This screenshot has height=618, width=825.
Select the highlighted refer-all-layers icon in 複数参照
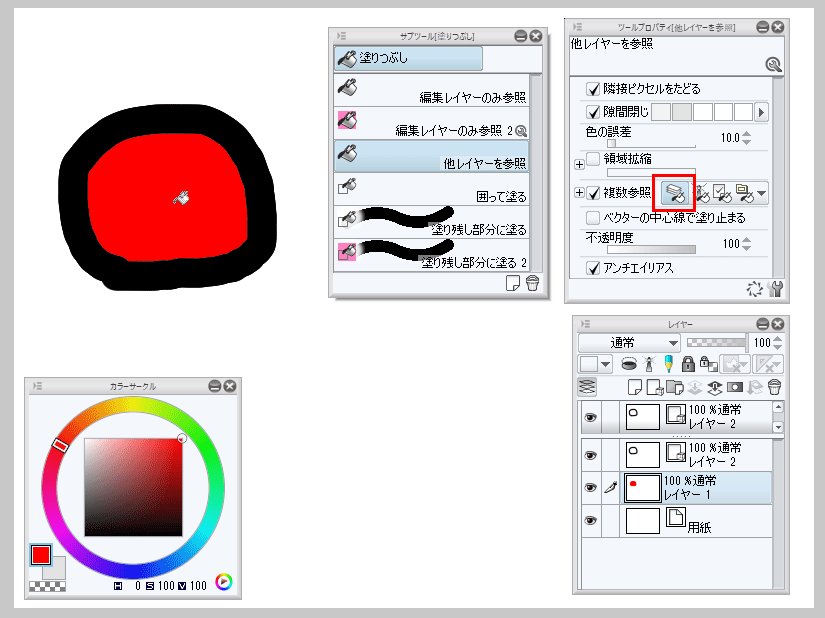point(675,192)
